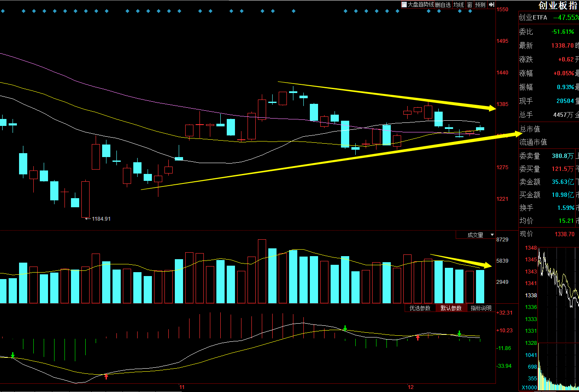
Task: Toggle the 均线 moving-average button
Action: 458,5
